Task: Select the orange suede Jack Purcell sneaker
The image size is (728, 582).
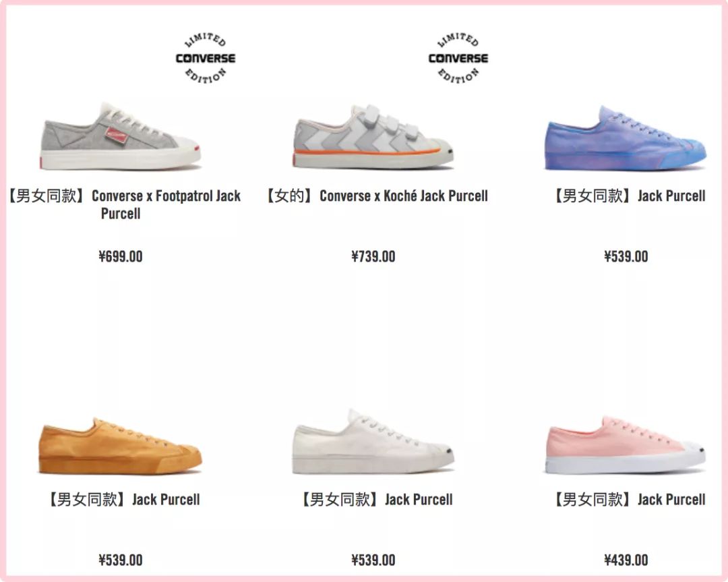Action: pos(120,446)
